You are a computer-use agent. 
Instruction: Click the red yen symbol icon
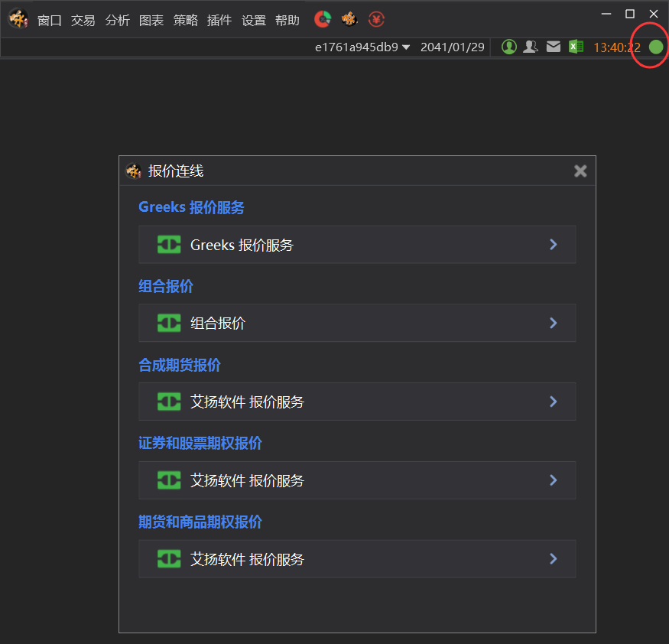376,19
